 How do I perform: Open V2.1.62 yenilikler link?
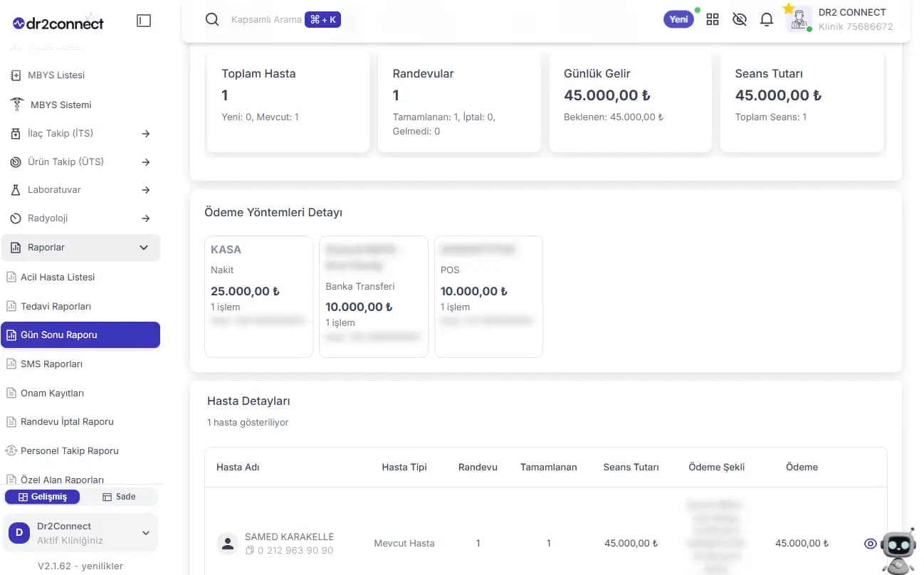[80, 566]
